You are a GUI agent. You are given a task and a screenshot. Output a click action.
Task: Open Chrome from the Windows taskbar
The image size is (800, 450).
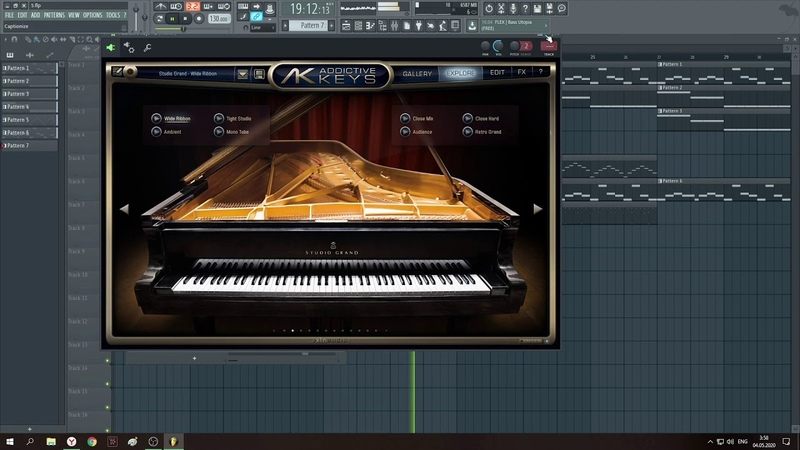[92, 440]
